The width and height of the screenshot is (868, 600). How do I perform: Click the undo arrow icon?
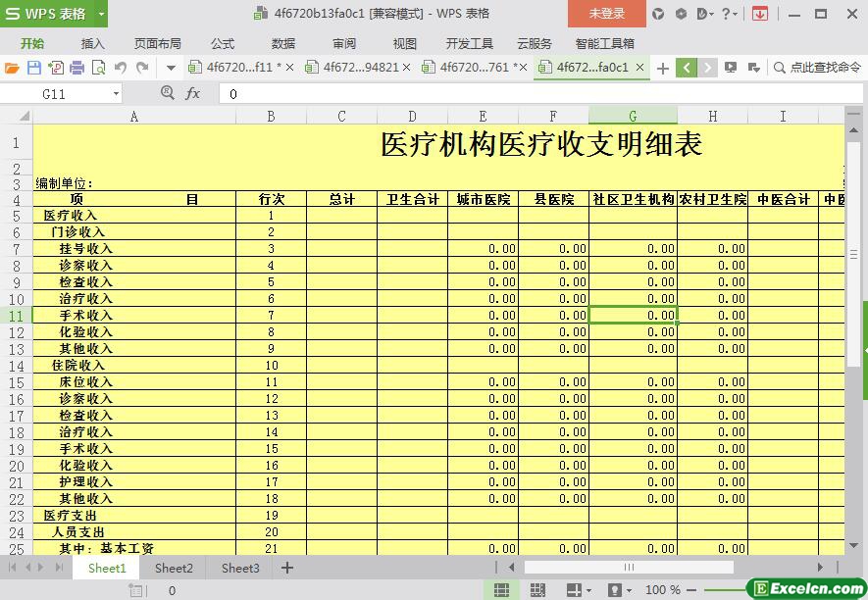121,68
